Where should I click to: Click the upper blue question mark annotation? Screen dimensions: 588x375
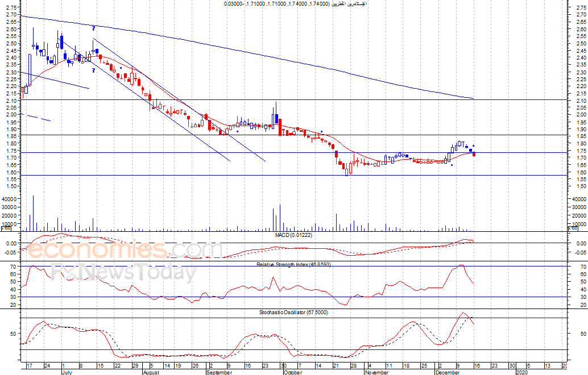coord(93,28)
